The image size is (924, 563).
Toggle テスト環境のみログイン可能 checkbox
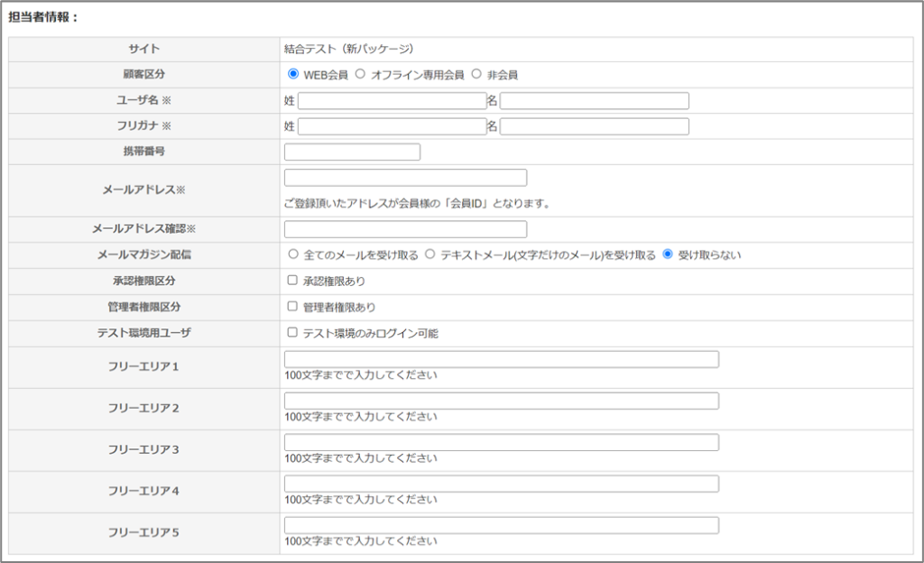tap(292, 332)
